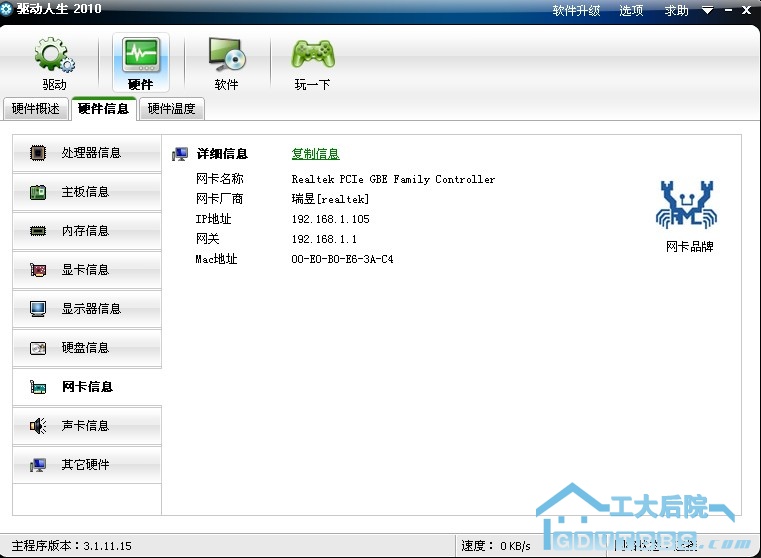Click the 网关 label
This screenshot has height=558, width=761.
pyautogui.click(x=208, y=239)
